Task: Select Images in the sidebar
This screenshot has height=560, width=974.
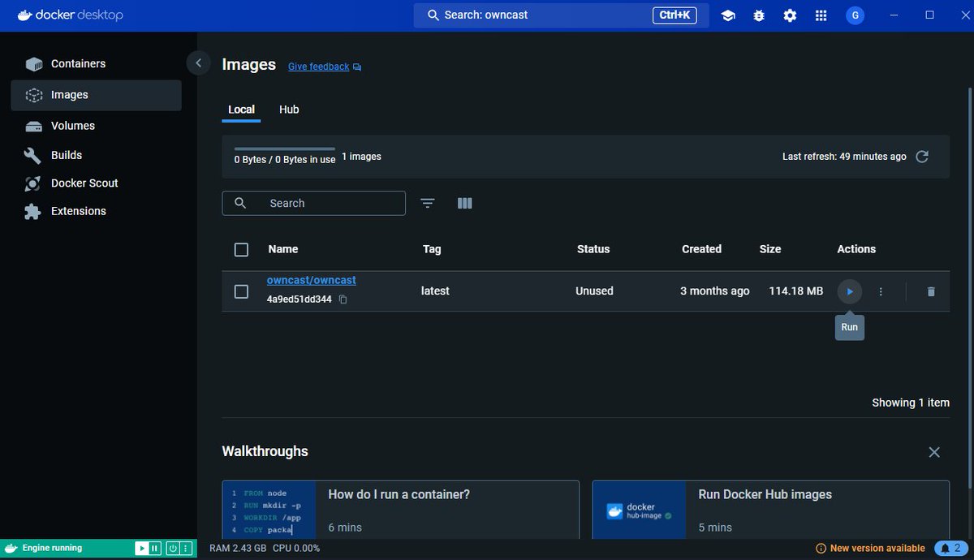Action: (96, 95)
